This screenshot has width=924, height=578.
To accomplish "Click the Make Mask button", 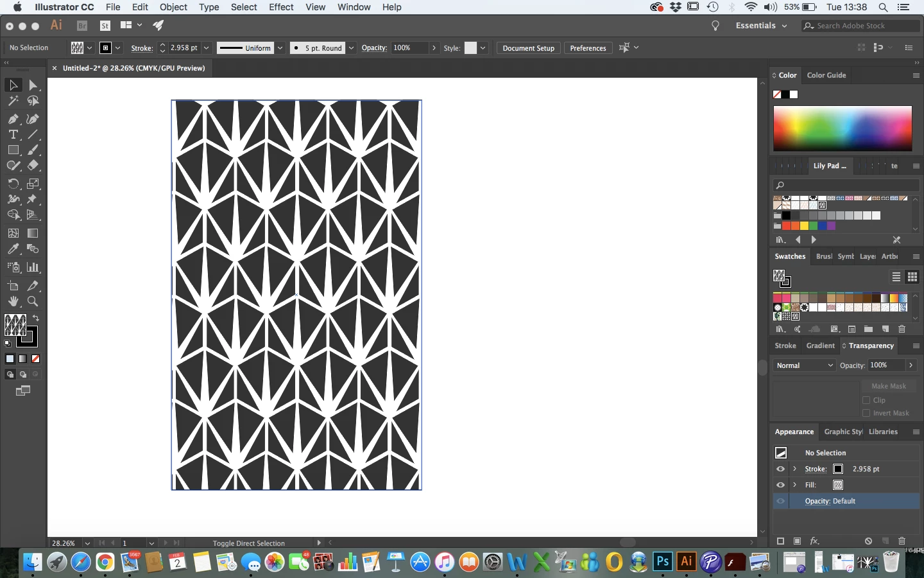I will (x=888, y=386).
